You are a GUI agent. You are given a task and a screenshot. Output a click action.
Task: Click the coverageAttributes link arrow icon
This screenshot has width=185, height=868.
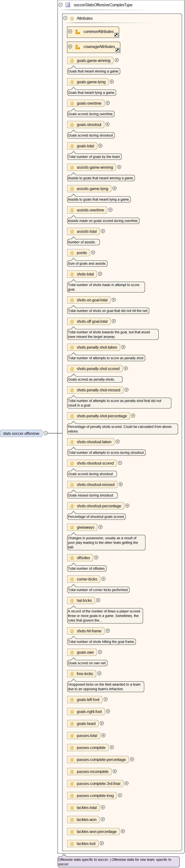coord(117,50)
